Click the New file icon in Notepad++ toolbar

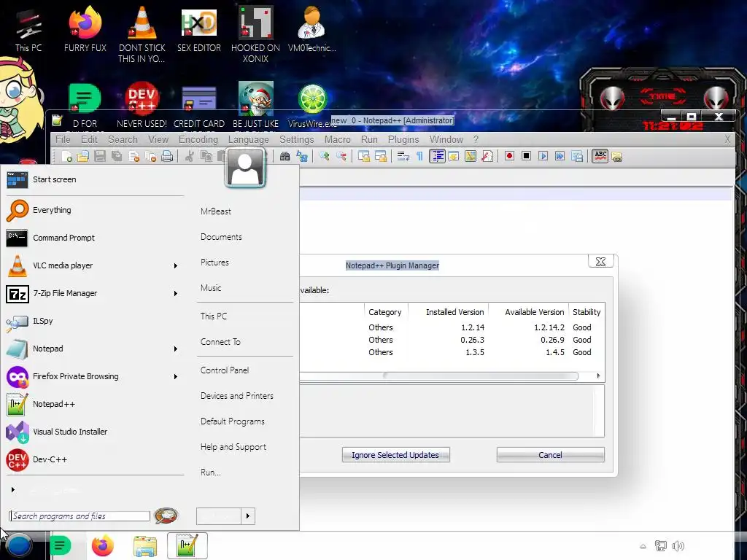tap(66, 156)
